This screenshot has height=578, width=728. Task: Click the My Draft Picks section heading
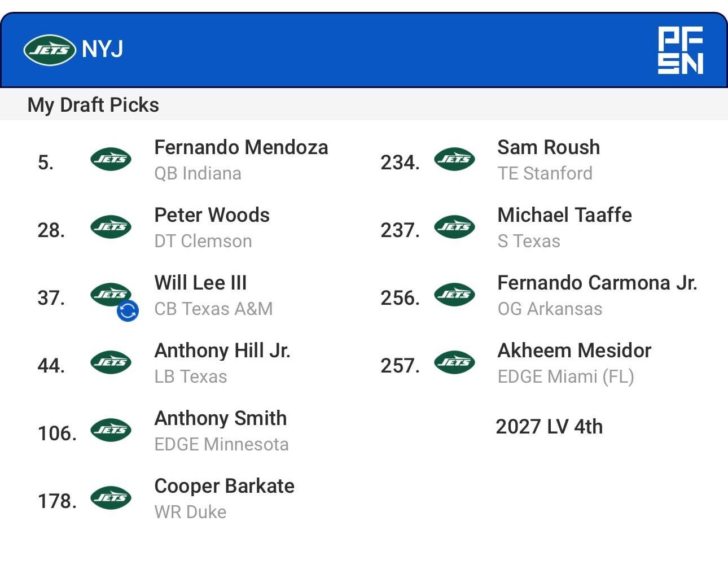[x=93, y=105]
